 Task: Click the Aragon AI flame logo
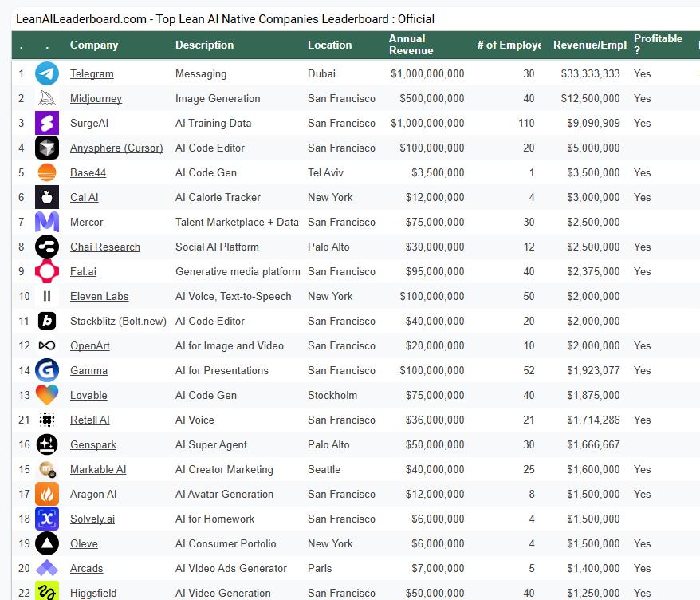coord(47,494)
